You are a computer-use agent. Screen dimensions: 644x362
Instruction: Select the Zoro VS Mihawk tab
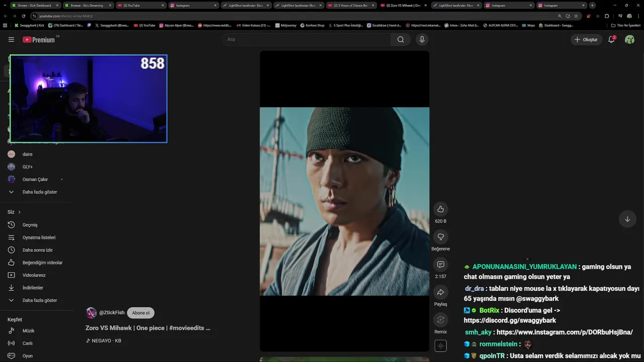[403, 5]
